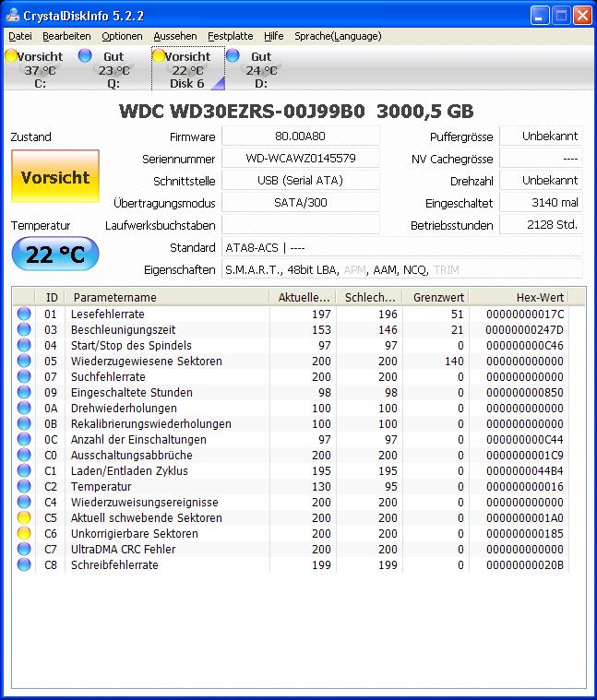Open the Festplatte menu
This screenshot has height=700, width=597.
[x=231, y=36]
